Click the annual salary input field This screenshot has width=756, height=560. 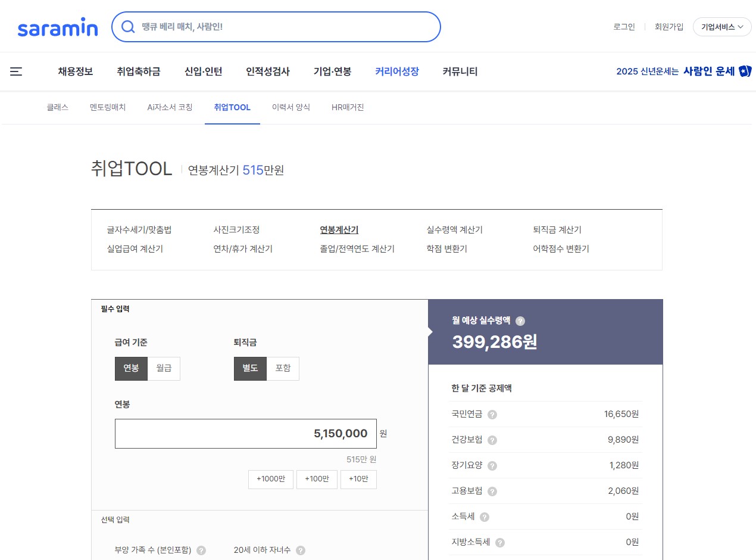tap(245, 433)
